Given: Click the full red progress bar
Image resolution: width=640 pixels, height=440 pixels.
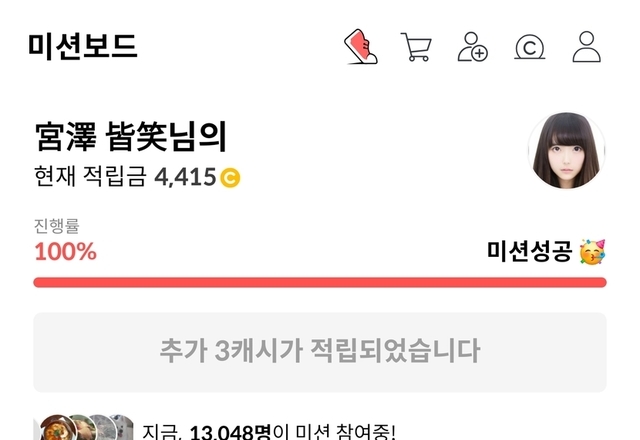Looking at the screenshot, I should (x=320, y=282).
